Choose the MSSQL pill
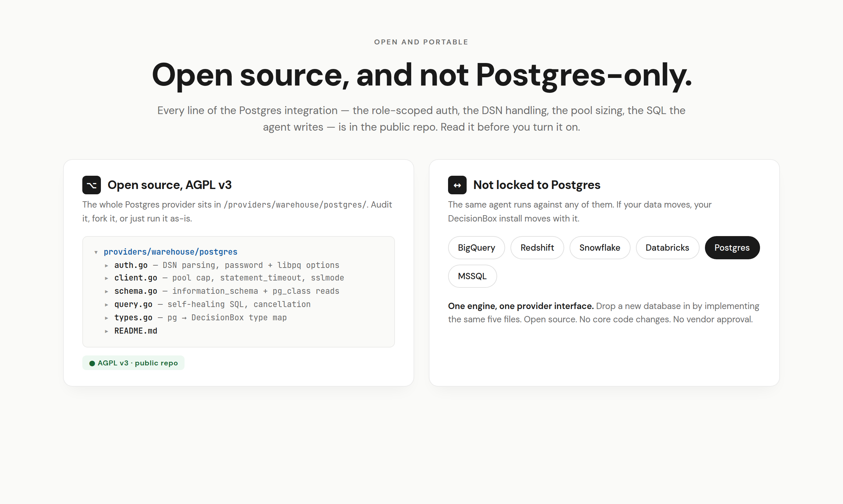The width and height of the screenshot is (843, 504). [x=472, y=276]
